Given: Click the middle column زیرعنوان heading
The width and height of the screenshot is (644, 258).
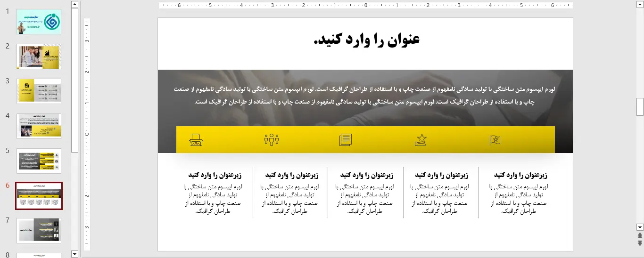Looking at the screenshot, I should (x=366, y=175).
